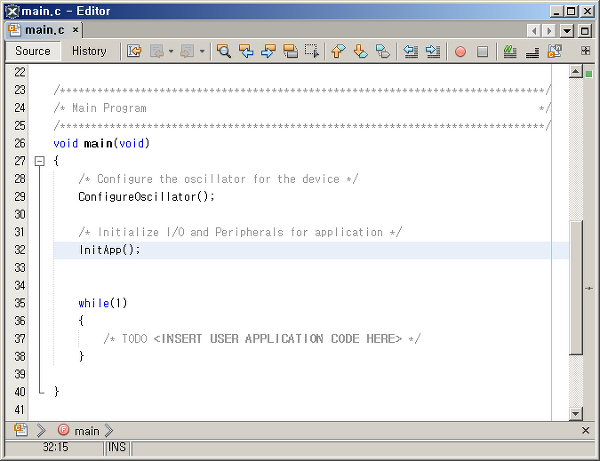Image resolution: width=600 pixels, height=461 pixels.
Task: Click the Find Selection magnifier icon
Action: 224,51
